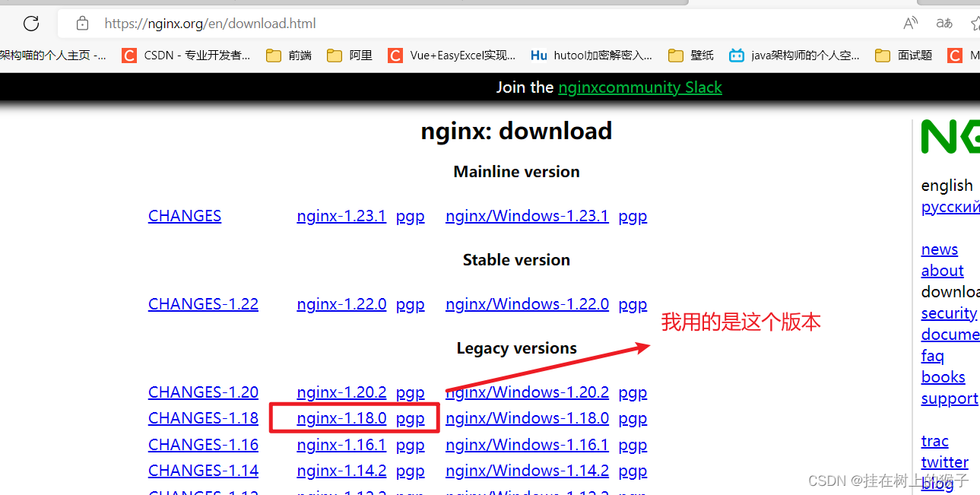
Task: Open pgp for nginx/Windows-1.23.1
Action: pyautogui.click(x=633, y=216)
